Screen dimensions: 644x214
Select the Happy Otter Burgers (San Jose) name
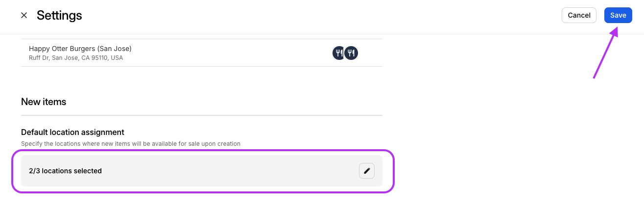point(80,49)
